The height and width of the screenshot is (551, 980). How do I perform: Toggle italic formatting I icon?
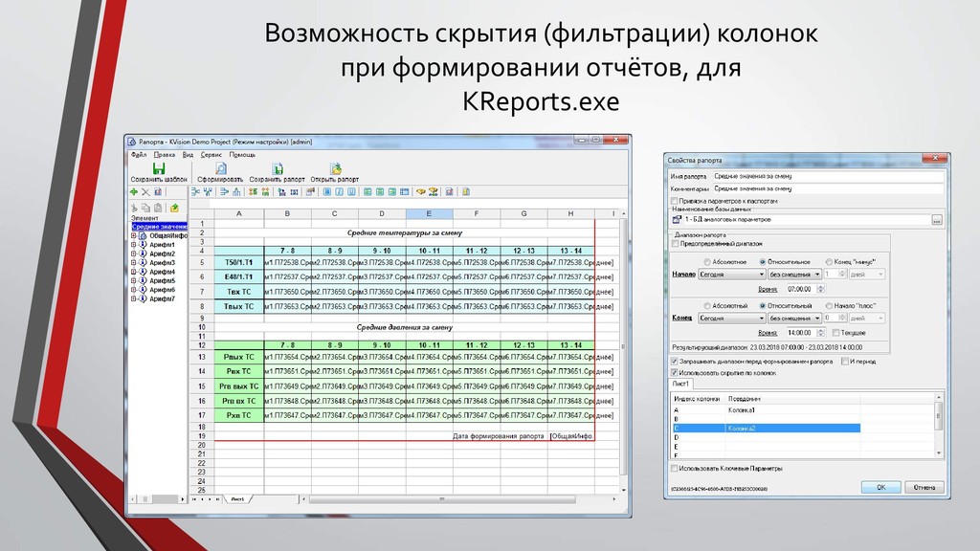[x=339, y=192]
